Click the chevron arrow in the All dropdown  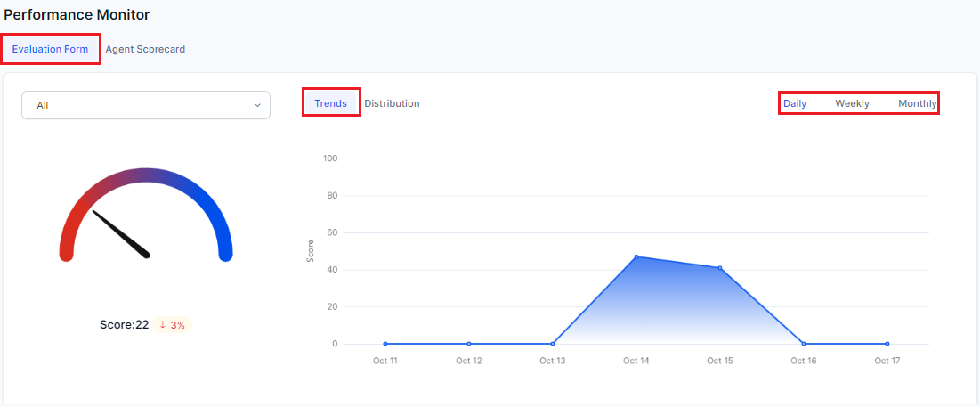[x=257, y=105]
